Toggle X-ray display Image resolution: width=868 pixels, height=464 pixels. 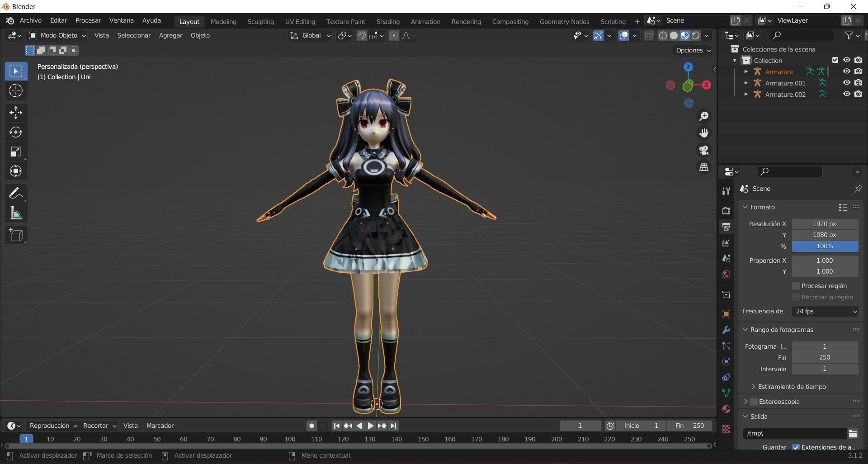pyautogui.click(x=648, y=36)
